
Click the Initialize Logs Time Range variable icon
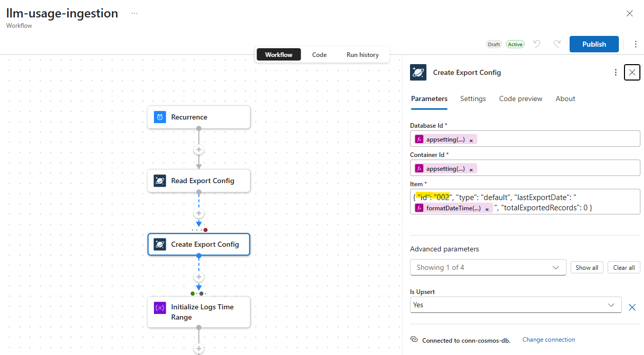(x=160, y=308)
